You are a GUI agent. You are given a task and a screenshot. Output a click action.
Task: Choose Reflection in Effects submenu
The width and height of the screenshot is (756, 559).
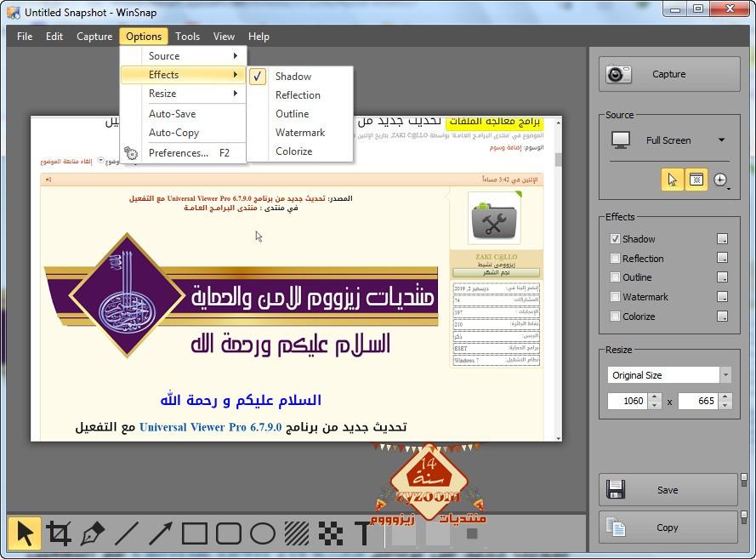301,95
